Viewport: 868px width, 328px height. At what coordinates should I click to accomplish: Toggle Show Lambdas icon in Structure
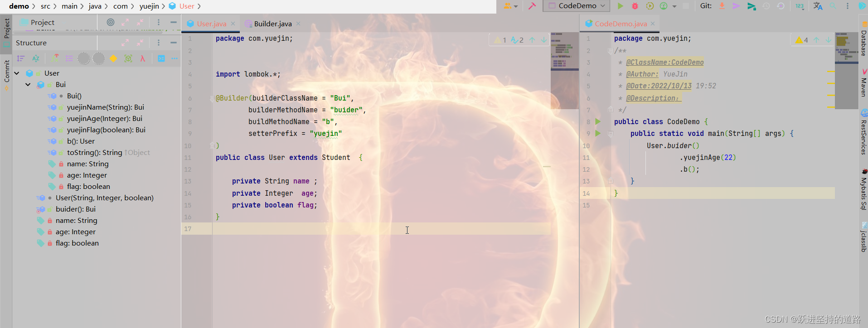(142, 58)
